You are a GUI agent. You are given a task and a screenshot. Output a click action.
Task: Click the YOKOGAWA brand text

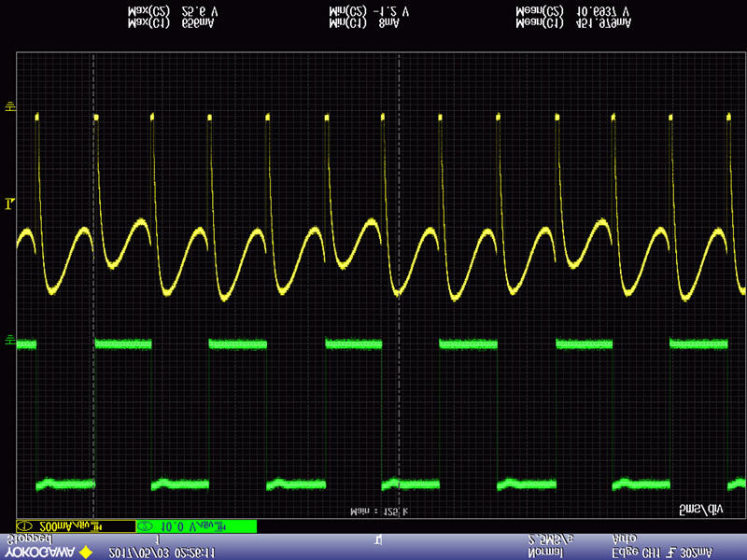pyautogui.click(x=40, y=553)
